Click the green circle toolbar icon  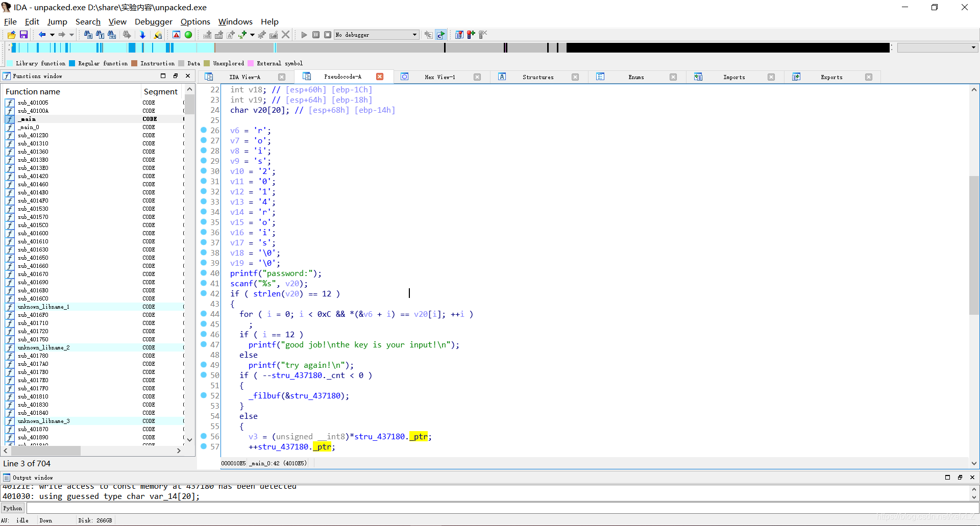[188, 35]
